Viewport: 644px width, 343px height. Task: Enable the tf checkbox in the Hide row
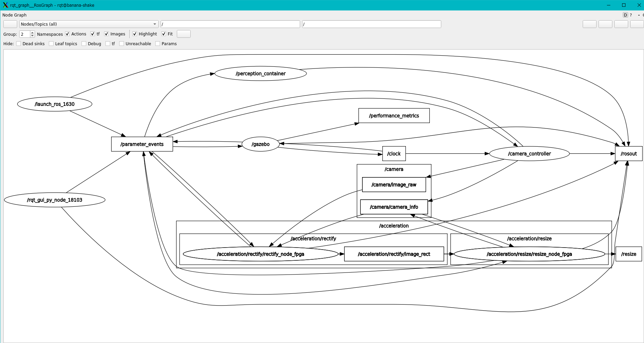coord(108,44)
